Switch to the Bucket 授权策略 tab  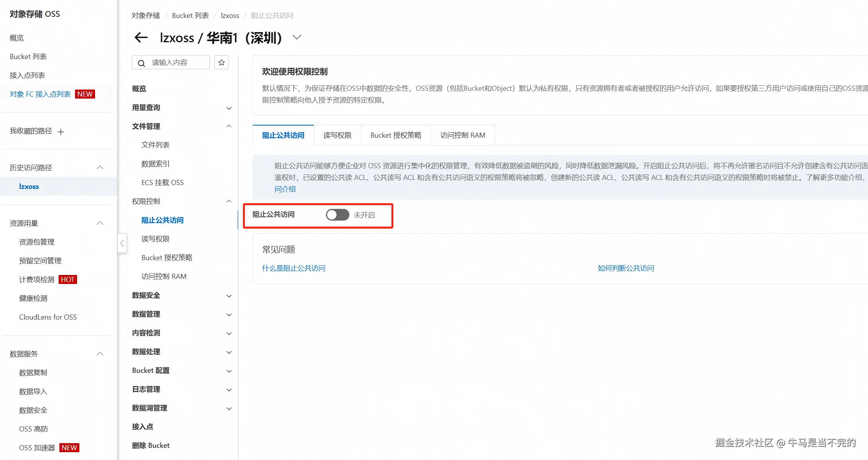click(396, 135)
